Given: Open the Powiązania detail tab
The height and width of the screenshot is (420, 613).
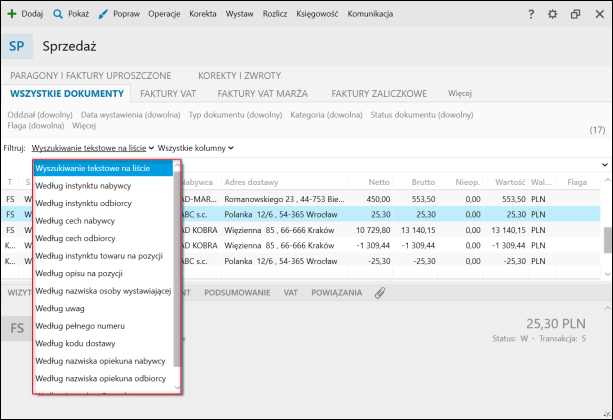Looking at the screenshot, I should [x=337, y=293].
